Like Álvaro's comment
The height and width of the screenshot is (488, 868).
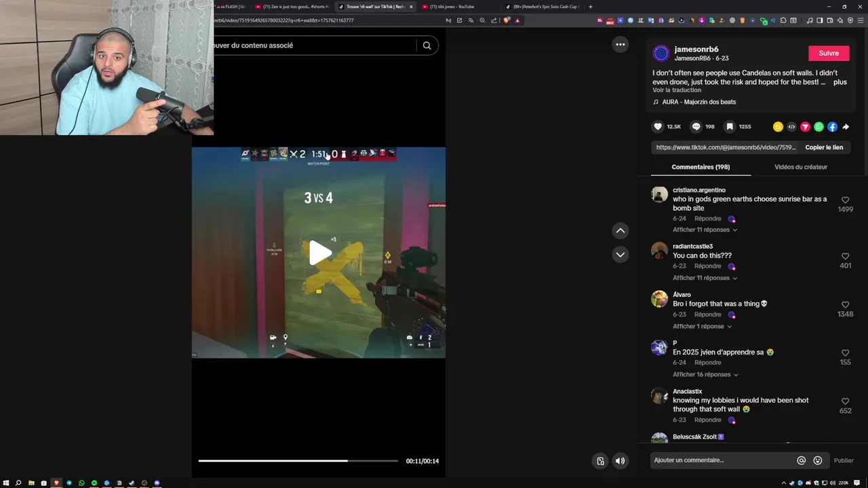point(845,305)
